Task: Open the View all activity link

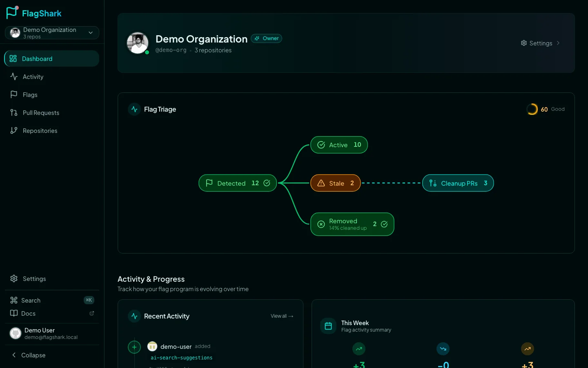Action: (282, 316)
